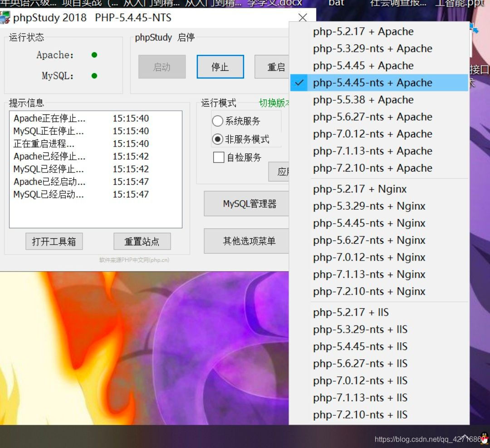Viewport: 490px width, 448px height.
Task: Select php-7.2.10-nts + Nginx from the menu
Action: (368, 291)
